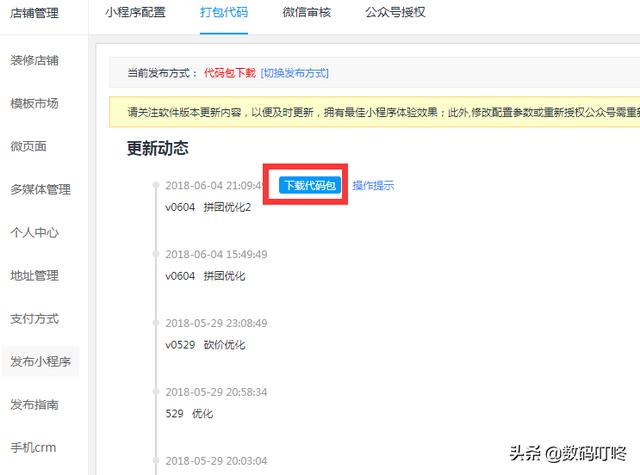Select timestamp 2018-05-29 23:08:49
The width and height of the screenshot is (640, 475).
click(x=216, y=323)
